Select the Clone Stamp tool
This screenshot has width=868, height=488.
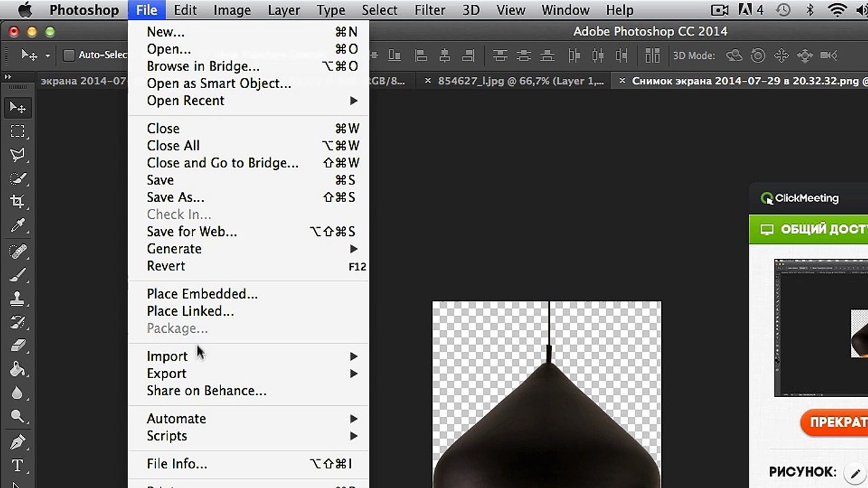coord(18,298)
